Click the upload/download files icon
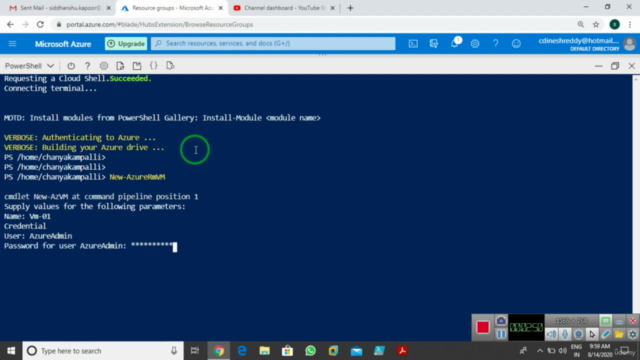This screenshot has width=640, height=360. click(120, 66)
